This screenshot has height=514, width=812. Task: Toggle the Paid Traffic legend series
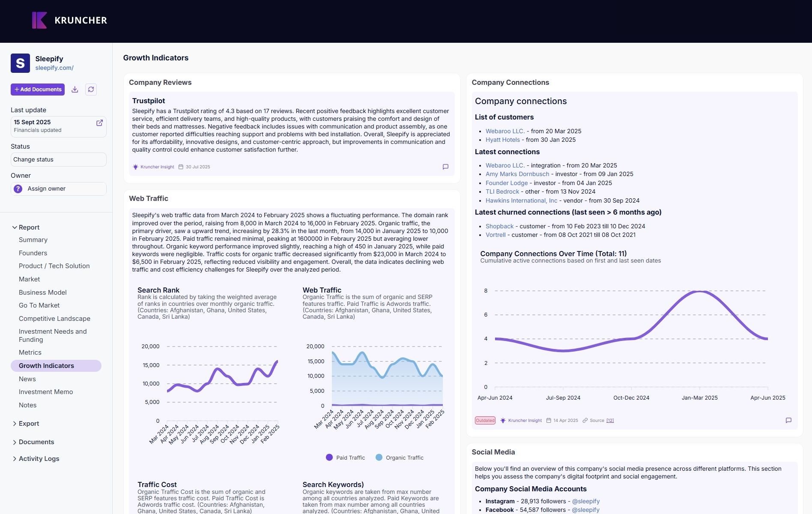(x=345, y=457)
